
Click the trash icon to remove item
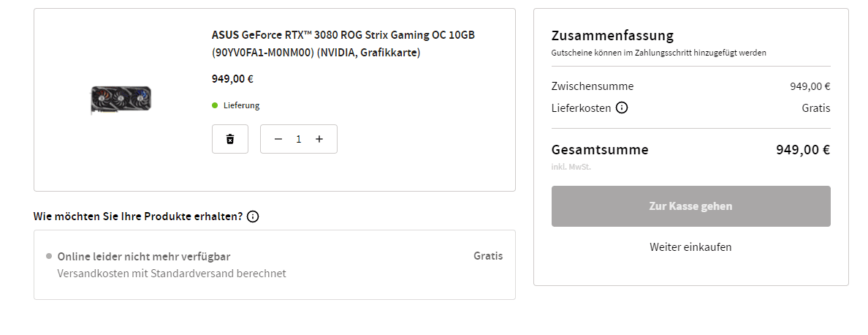(x=230, y=139)
